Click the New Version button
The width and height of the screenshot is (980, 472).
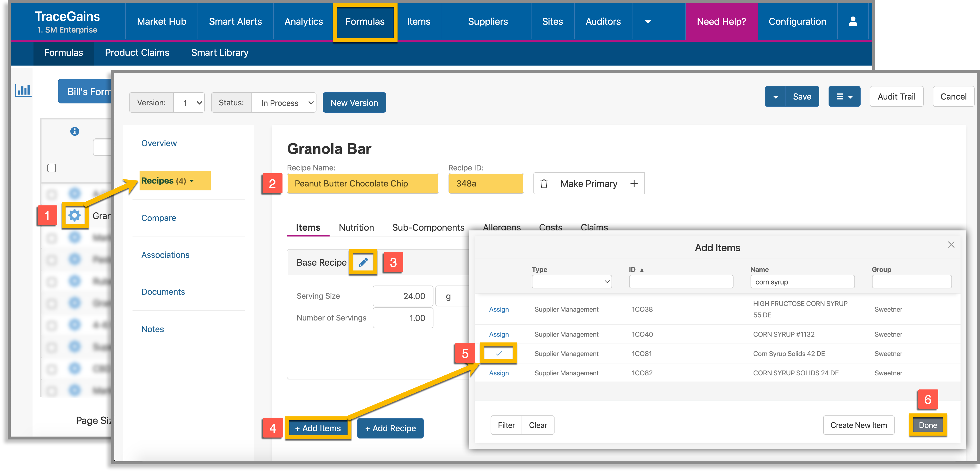354,103
